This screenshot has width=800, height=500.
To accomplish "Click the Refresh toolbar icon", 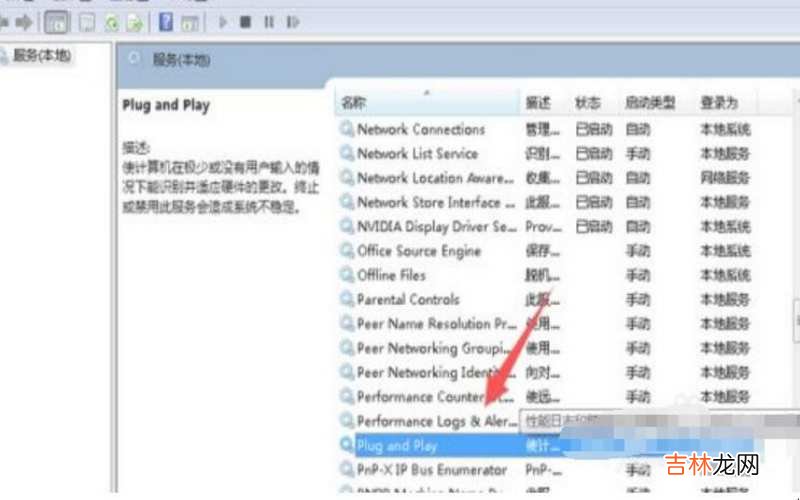I will pos(111,21).
